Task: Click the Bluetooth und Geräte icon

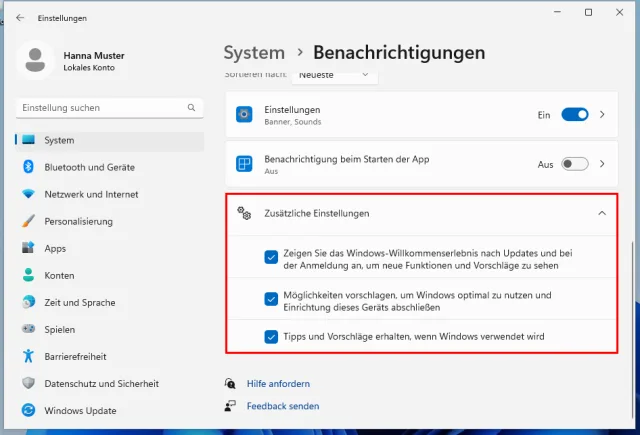Action: [28, 167]
